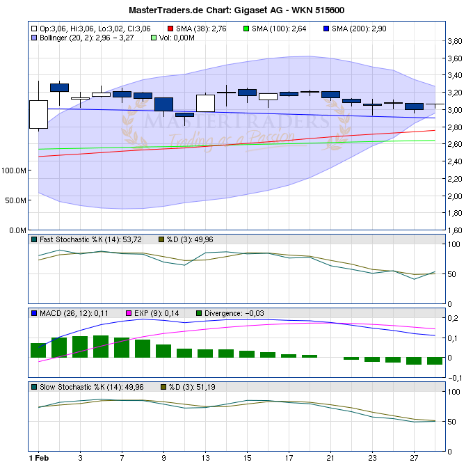The height and width of the screenshot is (476, 473).
Task: Click the green SMA (100) legend swatch
Action: (x=246, y=29)
